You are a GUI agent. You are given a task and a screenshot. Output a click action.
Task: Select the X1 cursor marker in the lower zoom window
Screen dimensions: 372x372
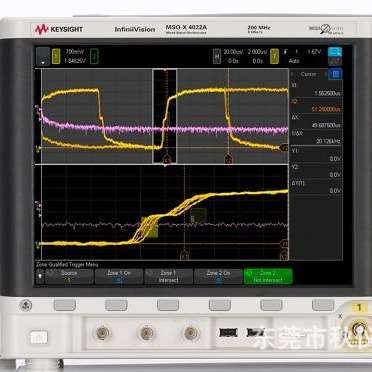tap(184, 256)
